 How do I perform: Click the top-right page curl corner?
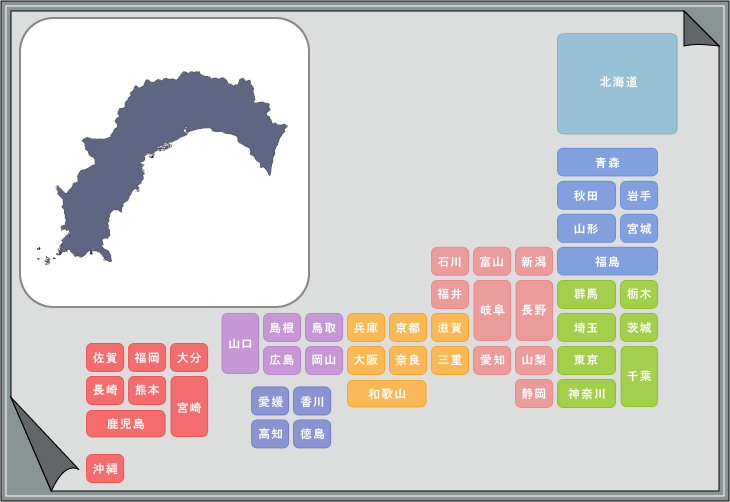[x=699, y=29]
